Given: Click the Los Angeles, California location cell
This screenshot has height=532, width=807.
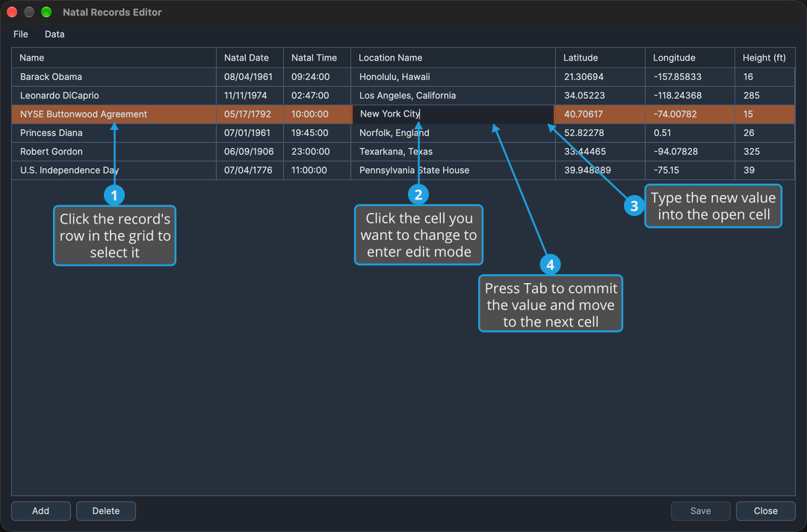Looking at the screenshot, I should tap(453, 96).
